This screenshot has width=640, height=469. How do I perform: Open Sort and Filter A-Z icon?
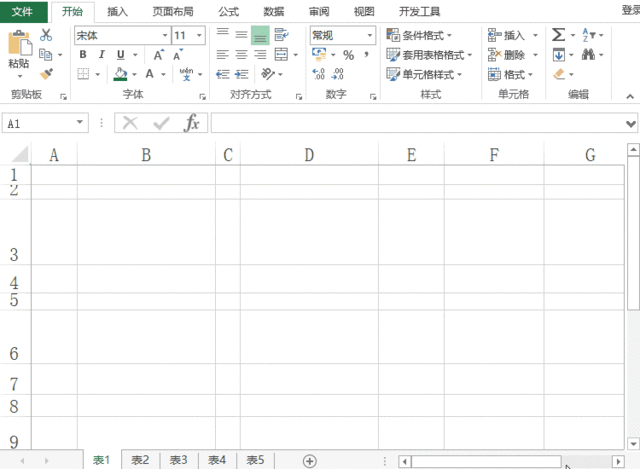589,35
